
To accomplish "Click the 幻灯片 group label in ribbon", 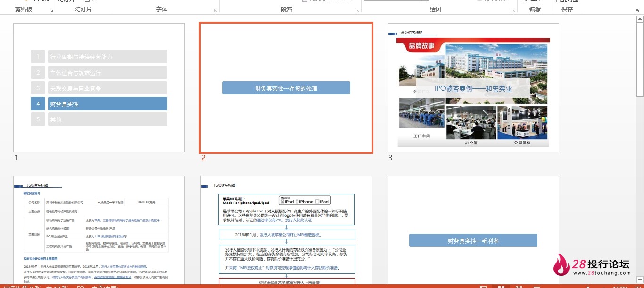I will [x=83, y=9].
